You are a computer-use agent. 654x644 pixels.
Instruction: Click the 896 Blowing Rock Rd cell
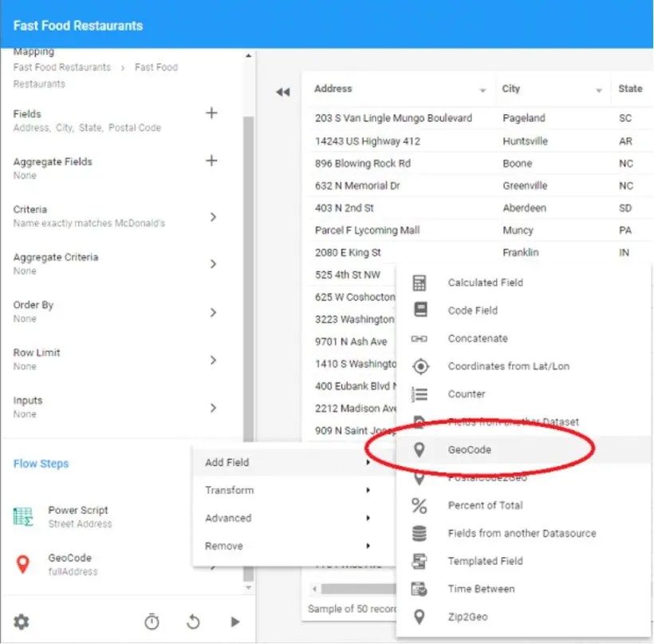(x=363, y=164)
